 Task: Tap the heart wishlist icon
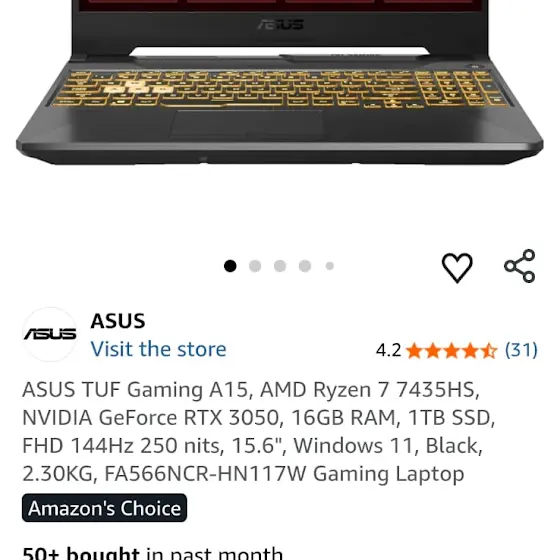point(457,267)
